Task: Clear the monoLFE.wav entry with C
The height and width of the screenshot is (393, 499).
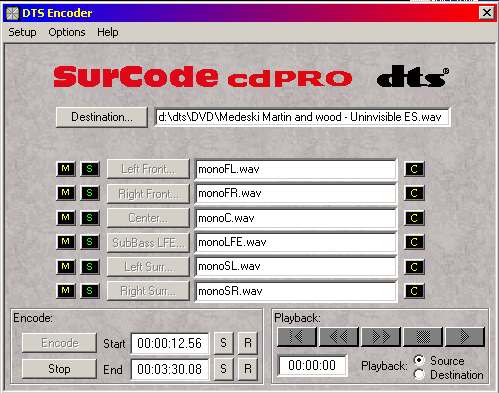Action: point(414,242)
